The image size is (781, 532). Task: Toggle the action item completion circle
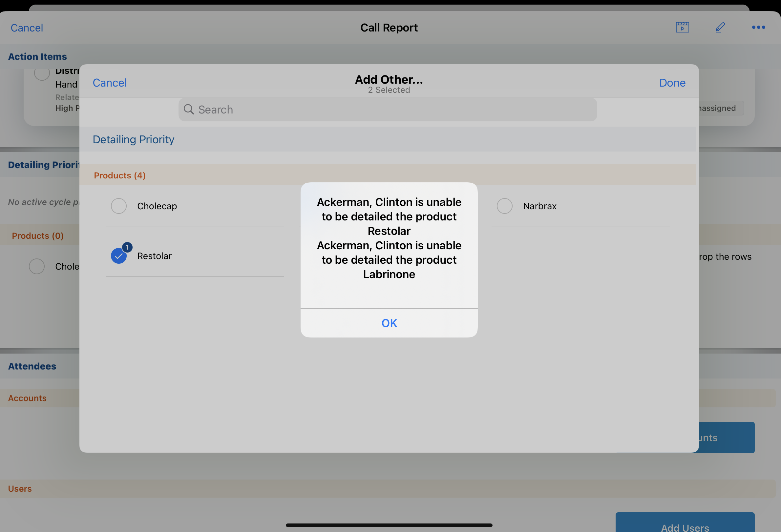42,73
